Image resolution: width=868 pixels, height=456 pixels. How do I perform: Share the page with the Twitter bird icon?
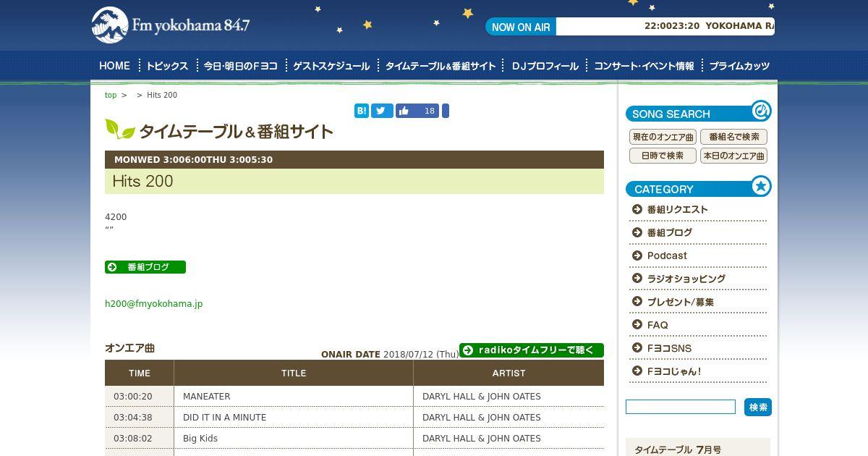[x=382, y=111]
